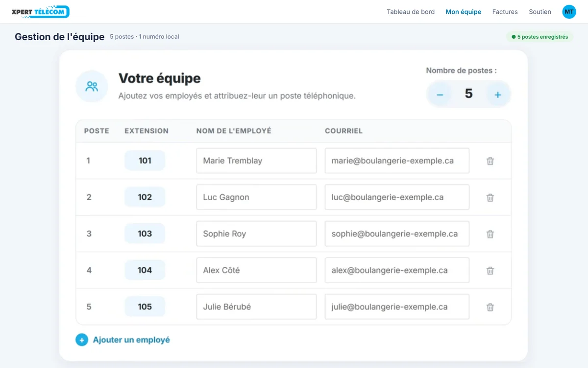
Task: Decrease number of postes with minus button
Action: (440, 94)
